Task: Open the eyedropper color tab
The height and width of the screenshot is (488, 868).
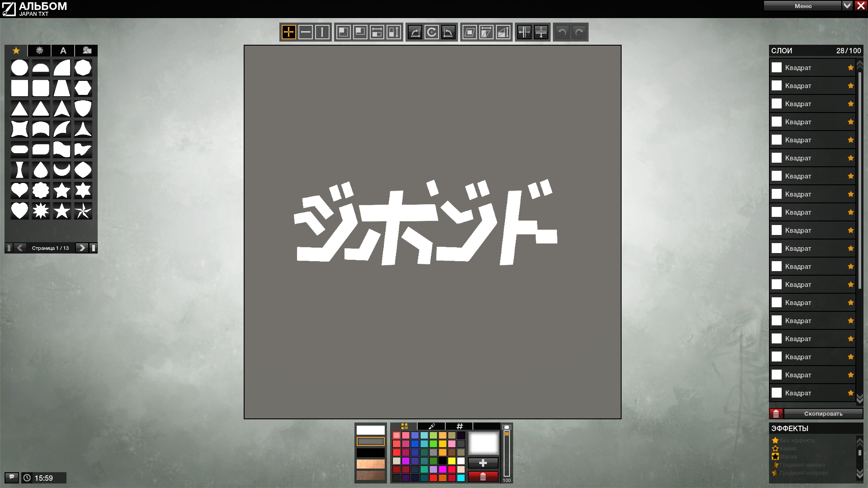Action: pyautogui.click(x=432, y=426)
